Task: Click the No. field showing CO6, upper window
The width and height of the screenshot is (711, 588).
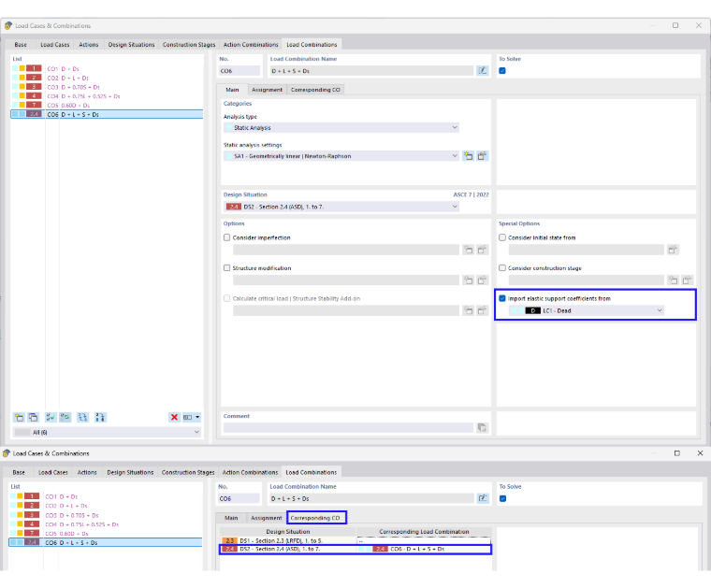Action: click(239, 71)
